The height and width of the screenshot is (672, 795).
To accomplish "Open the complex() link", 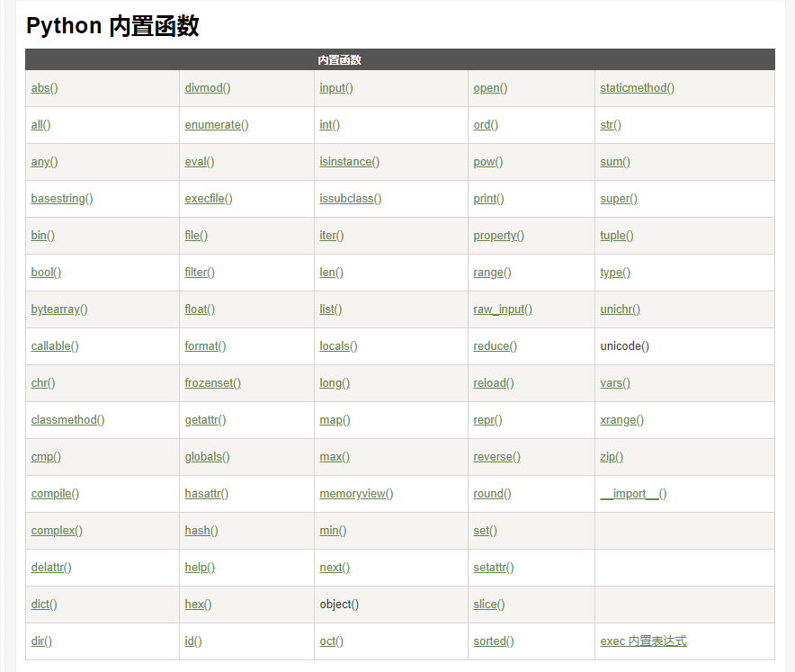I will (57, 531).
